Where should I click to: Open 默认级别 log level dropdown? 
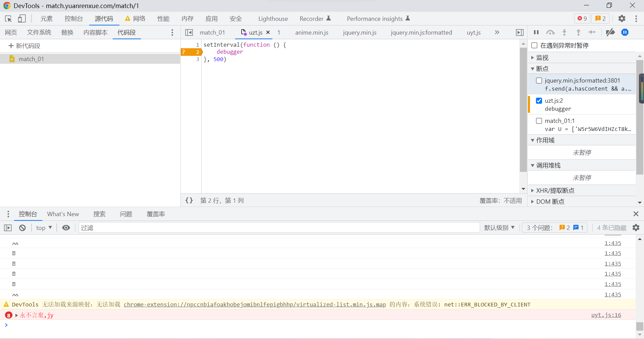click(499, 228)
